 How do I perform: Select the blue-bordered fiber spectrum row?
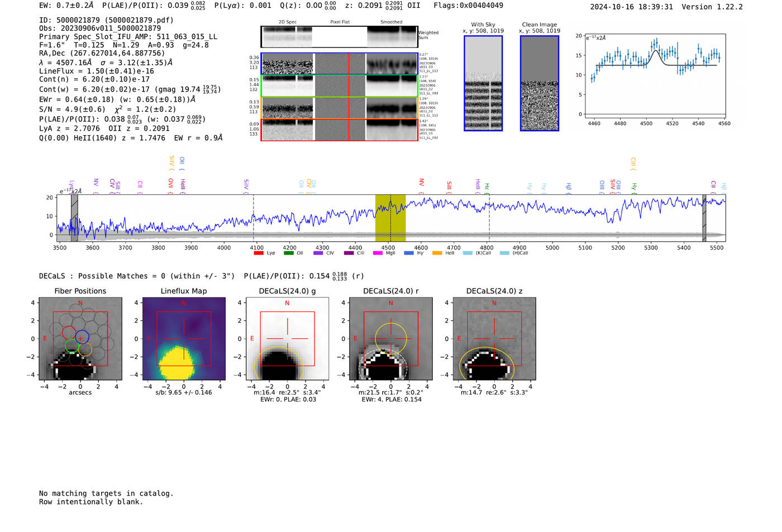339,64
